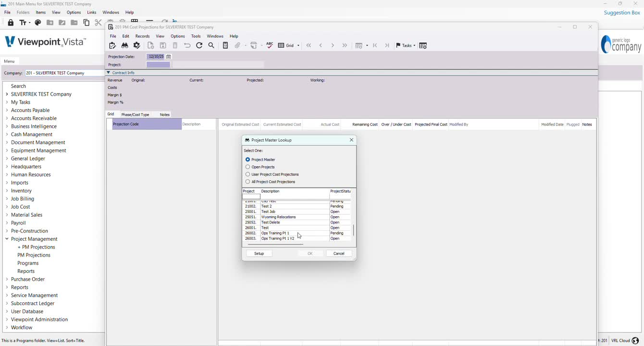Open the Links menu in main window
This screenshot has height=346, width=644.
(x=92, y=12)
